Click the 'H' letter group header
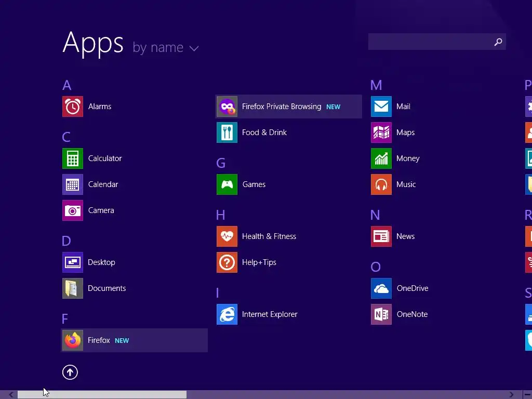This screenshot has height=399, width=532. click(220, 215)
